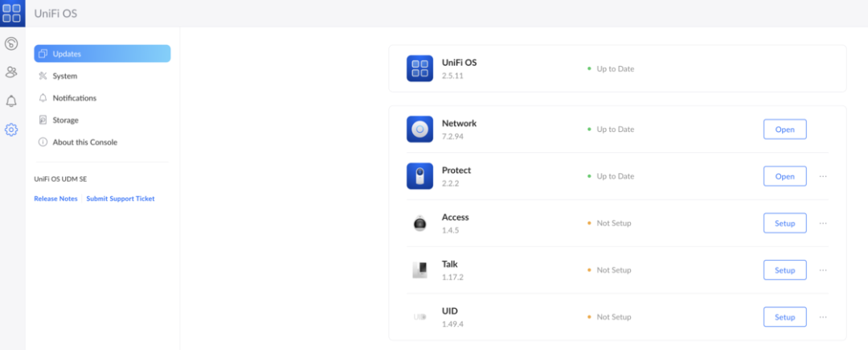Click the Protect application icon
Screen dimensions: 868x350
[x=420, y=176]
